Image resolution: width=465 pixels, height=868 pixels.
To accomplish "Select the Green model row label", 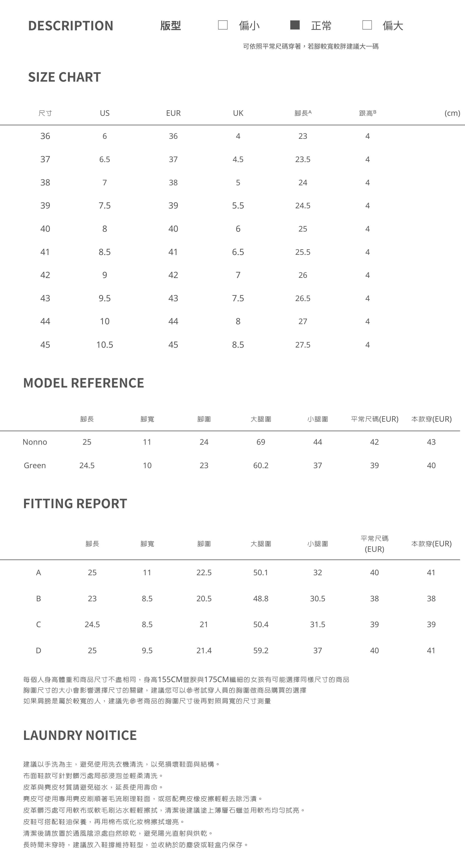I will (35, 465).
